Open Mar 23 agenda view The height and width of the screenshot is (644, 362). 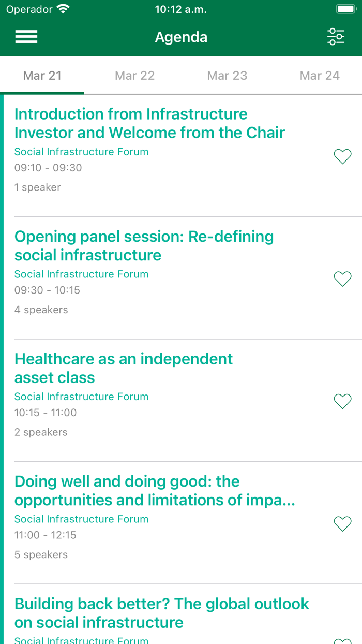(x=227, y=75)
